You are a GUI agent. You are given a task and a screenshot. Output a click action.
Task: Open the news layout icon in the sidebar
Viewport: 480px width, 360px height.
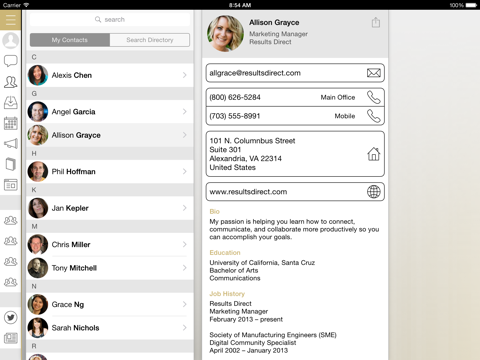(x=11, y=185)
